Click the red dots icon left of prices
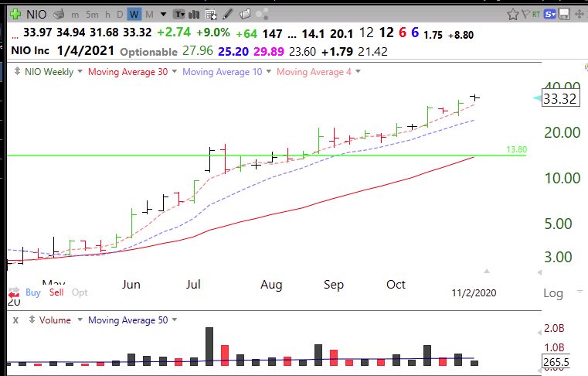Viewport: 588px width, 376px height. 15,37
